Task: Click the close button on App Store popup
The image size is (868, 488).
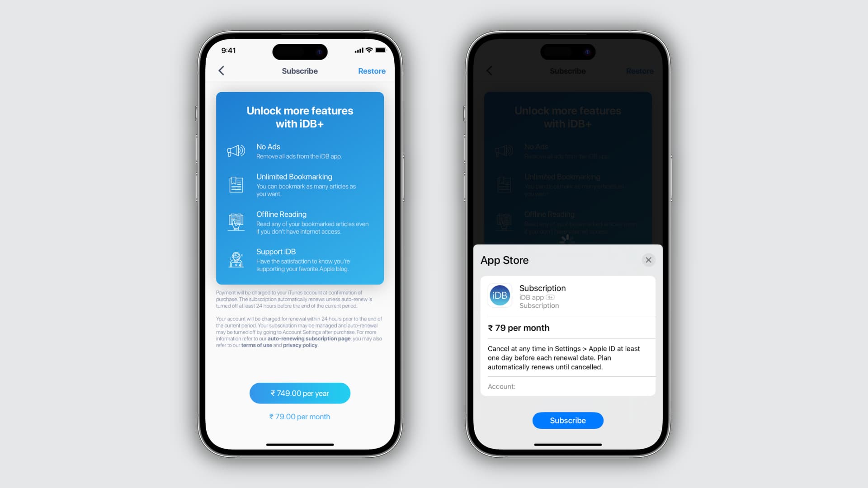Action: pyautogui.click(x=649, y=260)
